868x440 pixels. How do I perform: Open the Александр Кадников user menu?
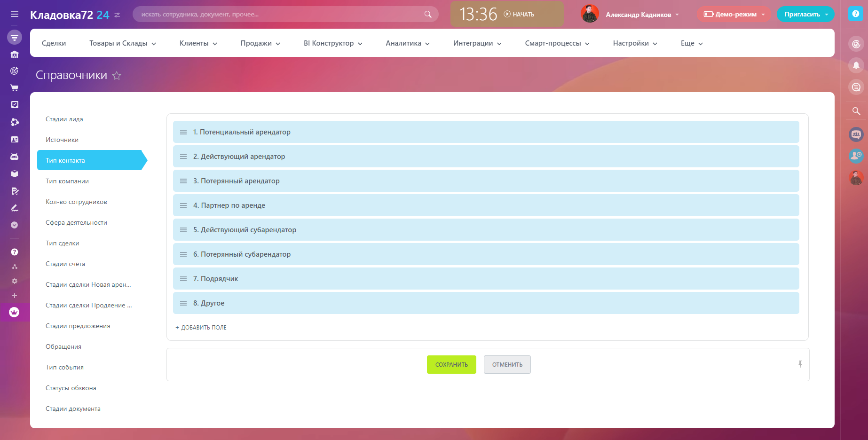(x=642, y=15)
